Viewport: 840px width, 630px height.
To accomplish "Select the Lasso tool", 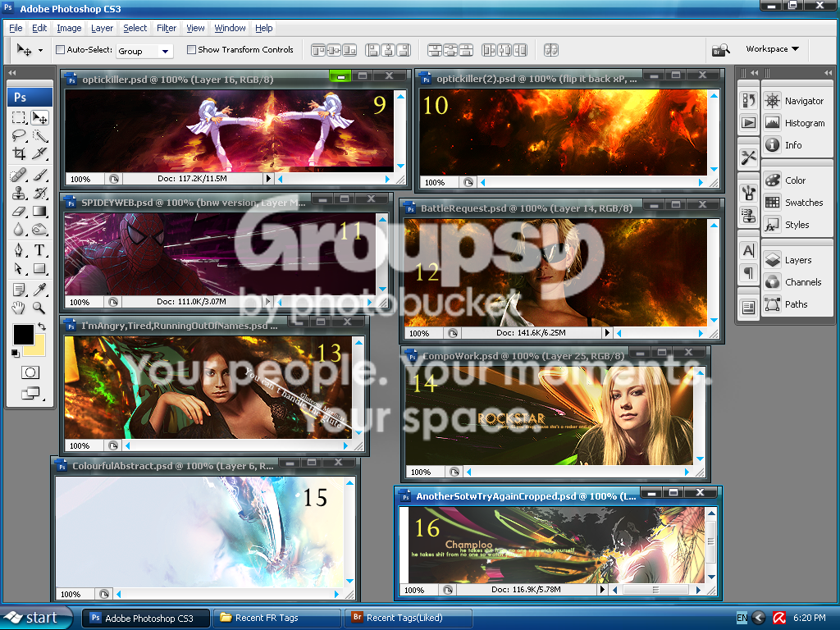I will [x=19, y=135].
